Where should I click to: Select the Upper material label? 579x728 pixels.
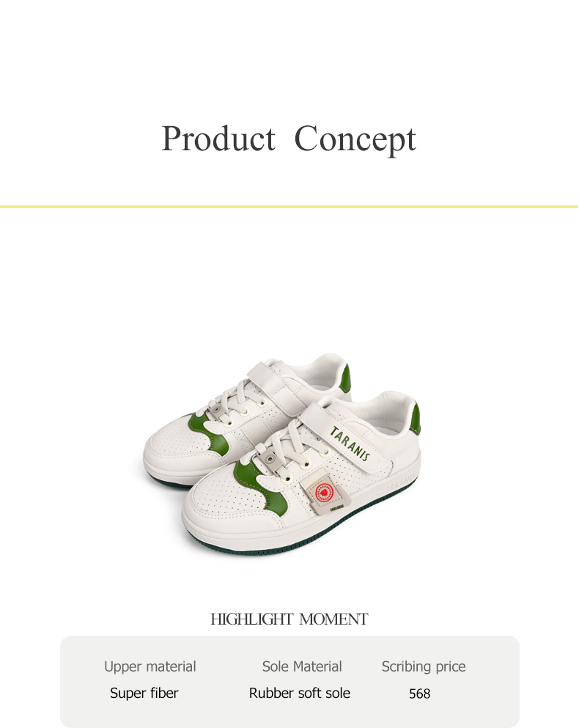[150, 666]
